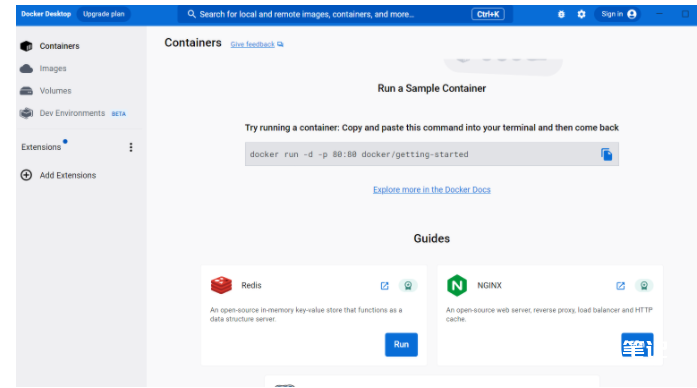
Task: Select Add Extensions entry
Action: 68,175
